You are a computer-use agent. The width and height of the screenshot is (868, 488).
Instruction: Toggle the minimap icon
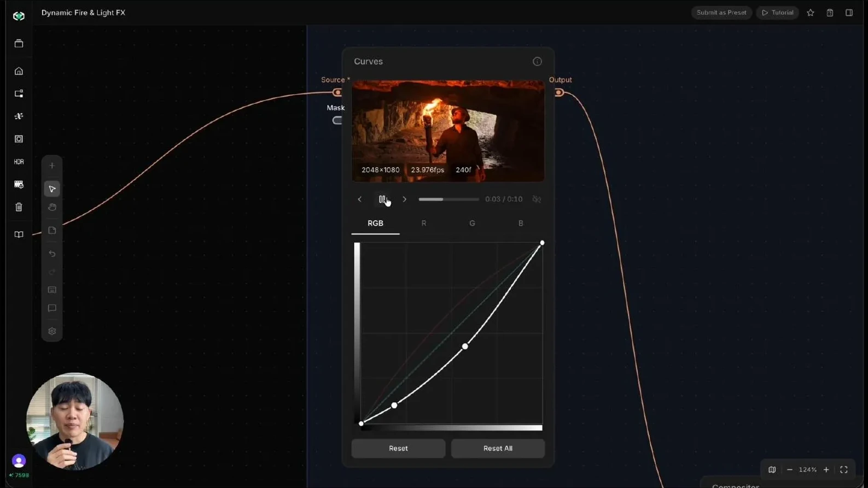(772, 469)
